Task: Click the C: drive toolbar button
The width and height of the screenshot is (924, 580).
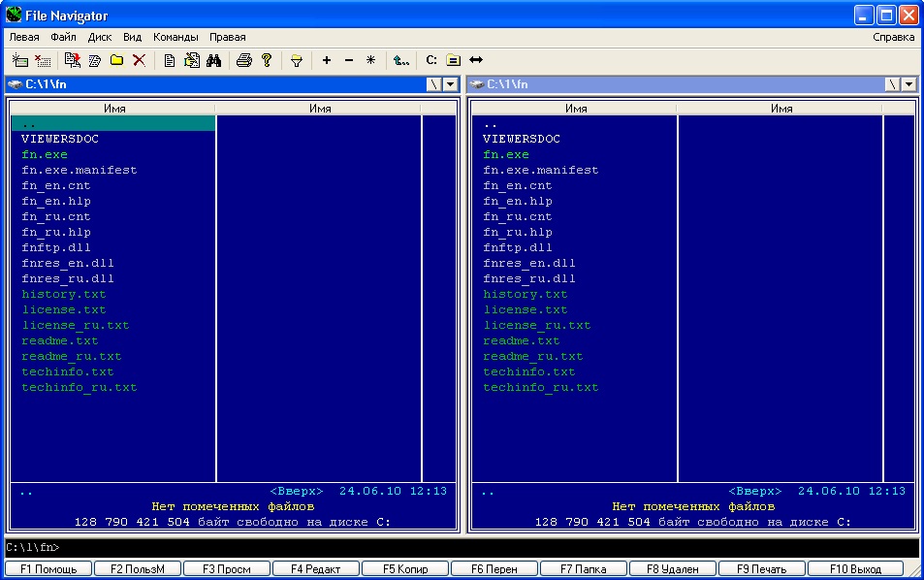Action: 431,60
